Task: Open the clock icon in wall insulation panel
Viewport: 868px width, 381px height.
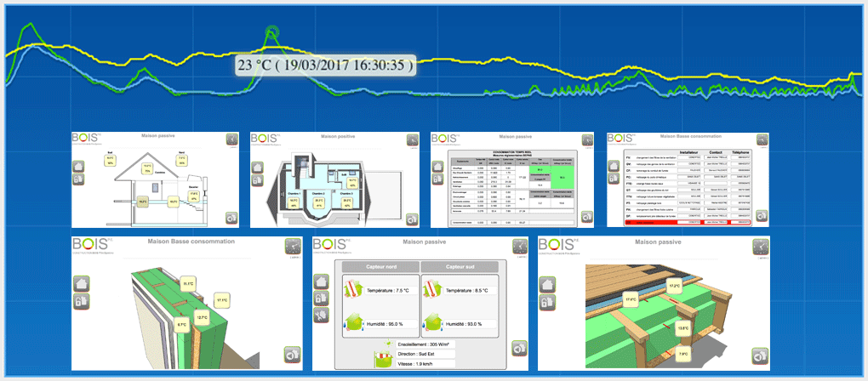Action: [x=292, y=246]
